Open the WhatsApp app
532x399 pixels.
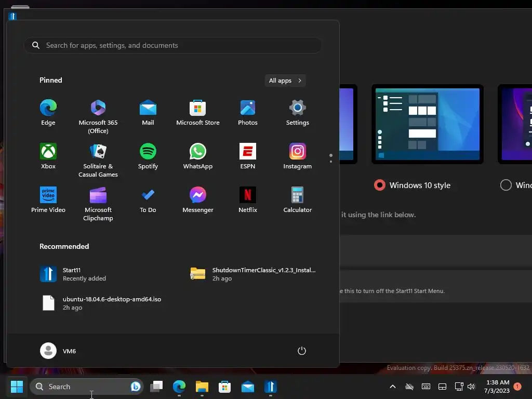pos(198,156)
